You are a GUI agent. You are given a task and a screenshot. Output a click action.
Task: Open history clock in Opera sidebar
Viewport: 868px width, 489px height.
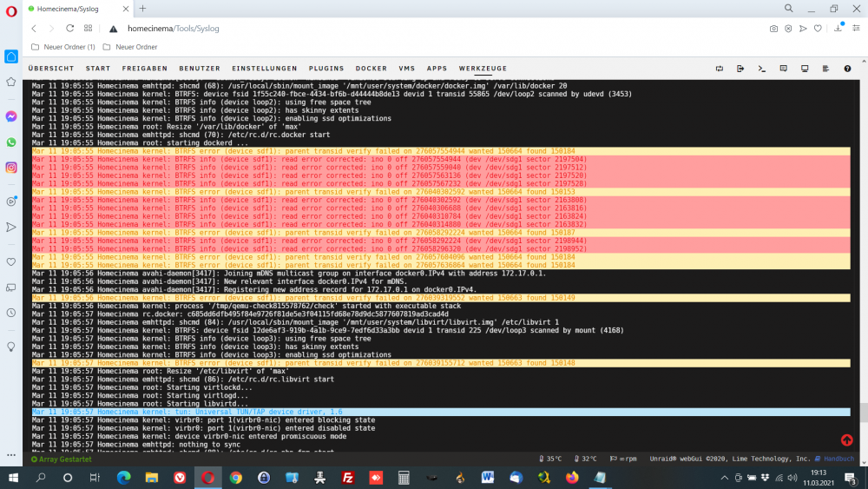click(x=11, y=313)
